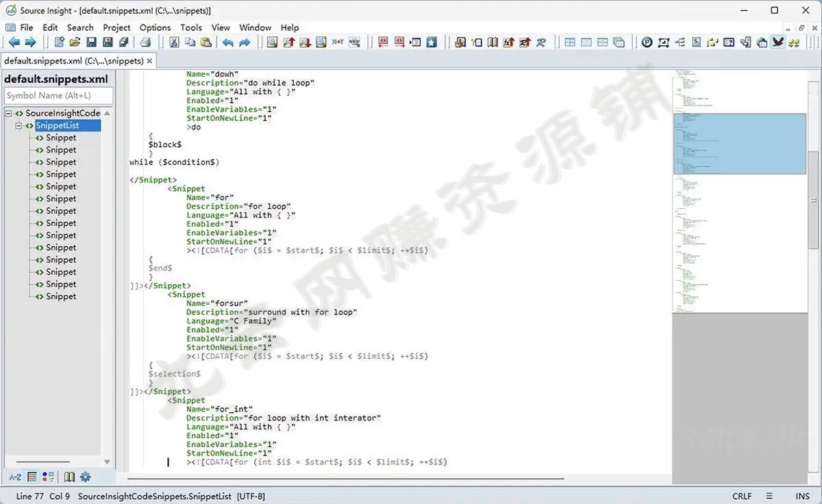Click the highlighted region in the minimap overview
822x504 pixels.
click(x=740, y=144)
